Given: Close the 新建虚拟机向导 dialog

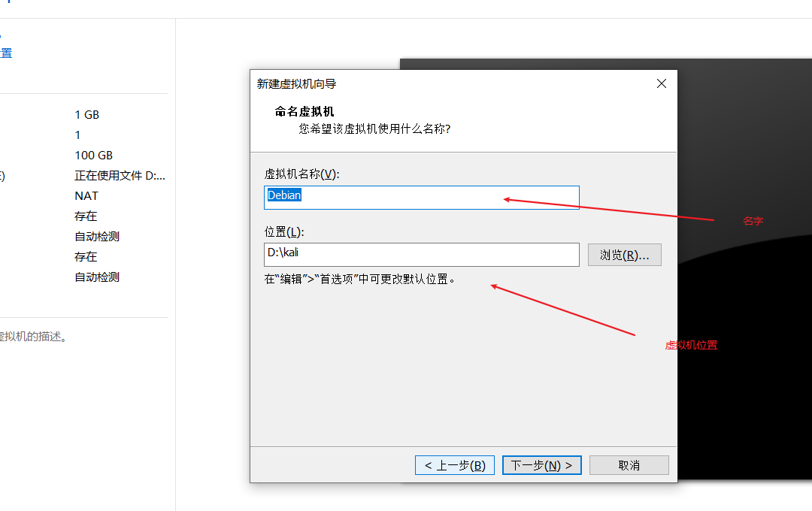Looking at the screenshot, I should point(662,83).
